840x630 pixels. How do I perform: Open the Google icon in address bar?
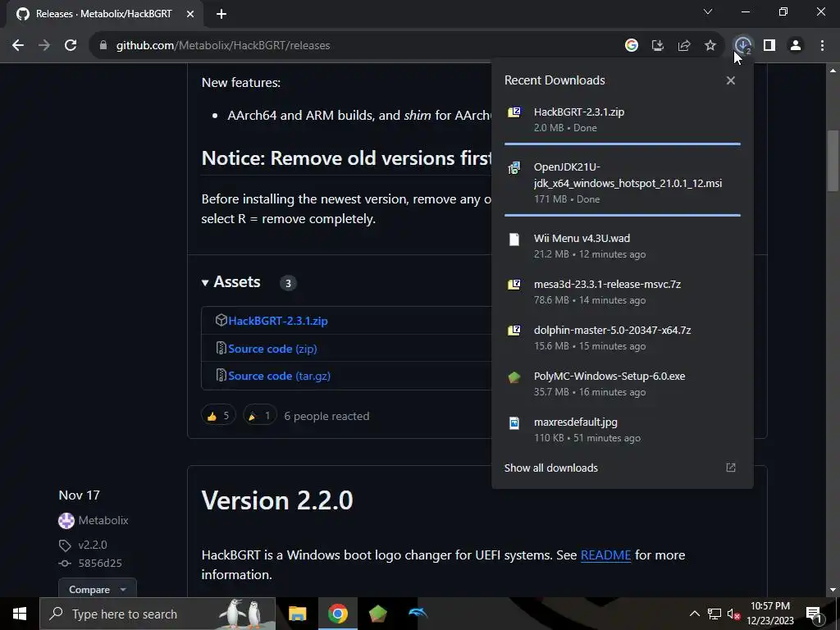pos(632,46)
